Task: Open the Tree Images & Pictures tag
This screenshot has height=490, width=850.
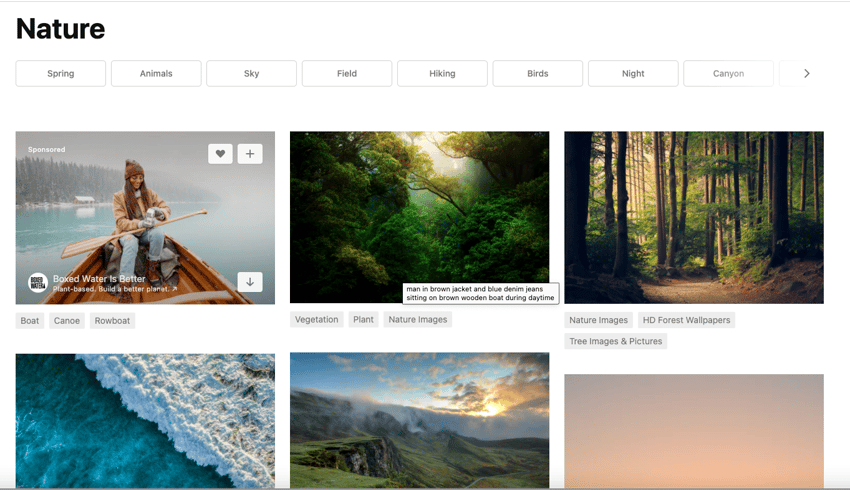Action: point(616,341)
